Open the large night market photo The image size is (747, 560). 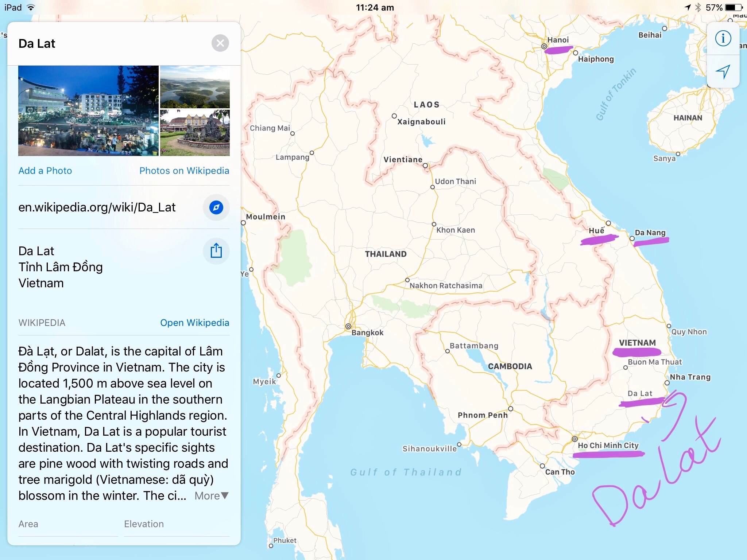coord(88,111)
